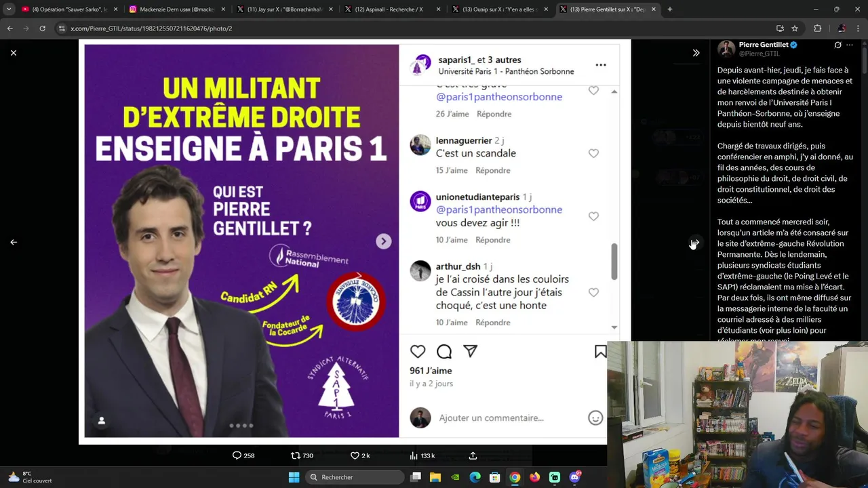Bookmark this page with the star icon
Image resolution: width=868 pixels, height=488 pixels.
tap(795, 28)
